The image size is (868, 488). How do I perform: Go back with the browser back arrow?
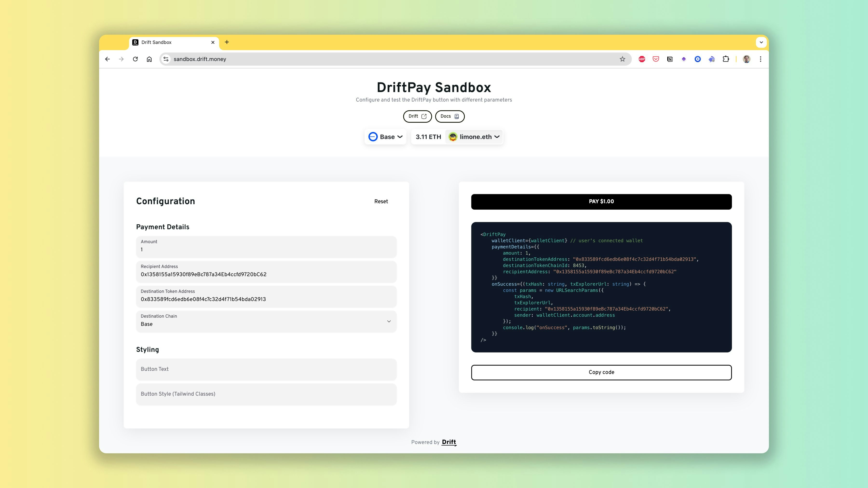tap(108, 59)
